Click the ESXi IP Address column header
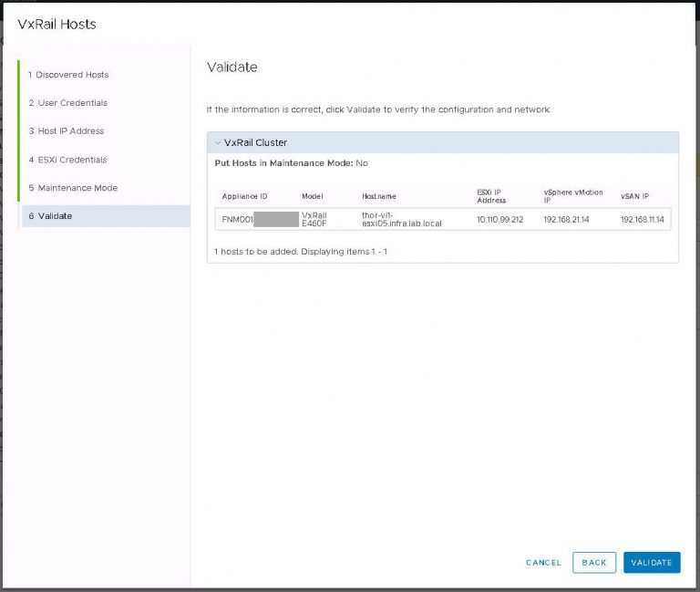The height and width of the screenshot is (592, 700). click(491, 196)
